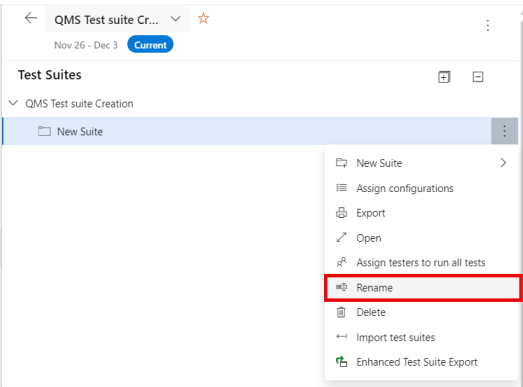Choose Enhanced Test Suite Export entry
This screenshot has width=523, height=387.
(x=421, y=362)
